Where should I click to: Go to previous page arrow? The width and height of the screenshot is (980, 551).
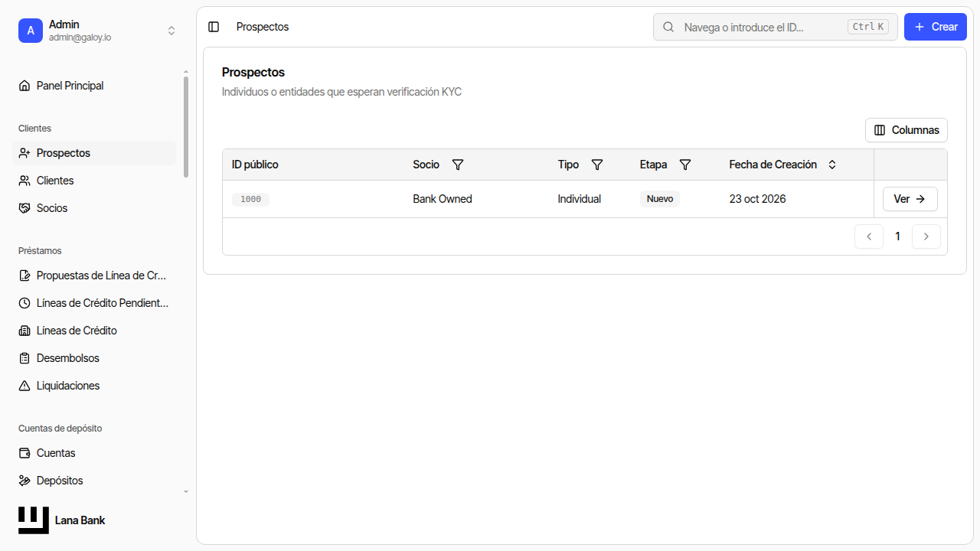click(x=869, y=236)
